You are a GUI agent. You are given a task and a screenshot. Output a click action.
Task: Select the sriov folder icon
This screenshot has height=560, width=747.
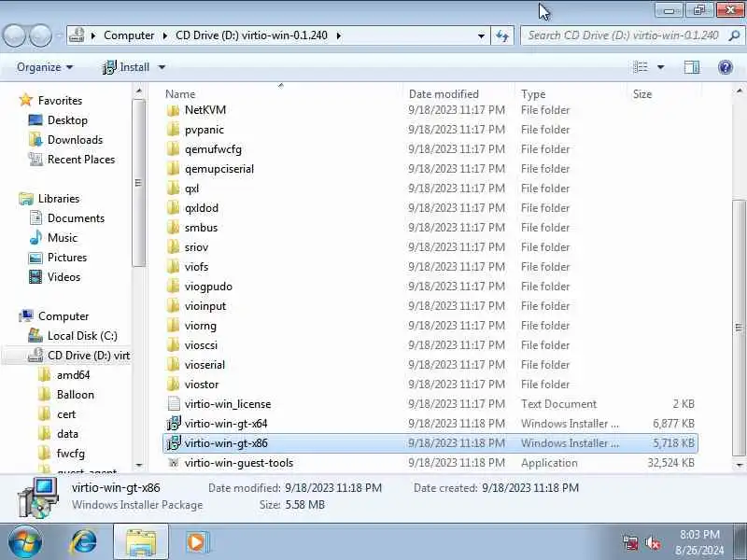[x=174, y=246]
